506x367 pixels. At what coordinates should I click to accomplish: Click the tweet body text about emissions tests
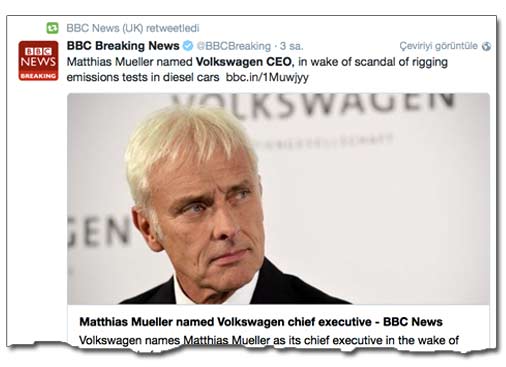click(143, 77)
